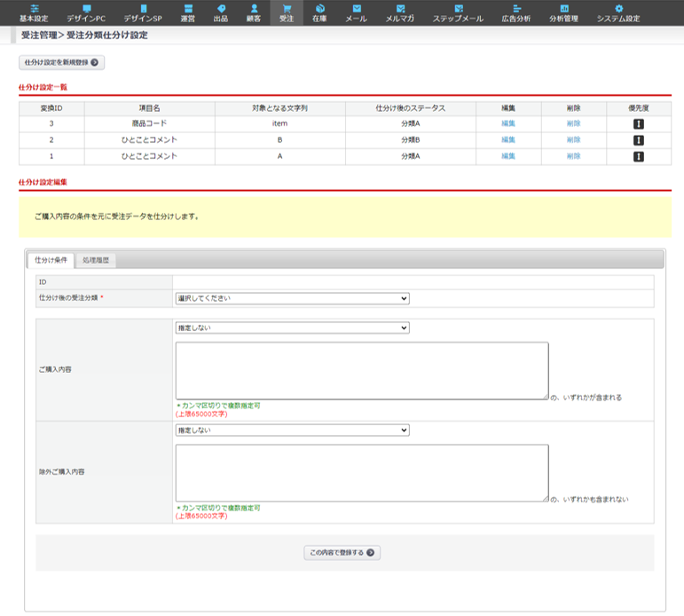Select the 仕分け条件 tab
684x616 pixels.
click(x=51, y=260)
